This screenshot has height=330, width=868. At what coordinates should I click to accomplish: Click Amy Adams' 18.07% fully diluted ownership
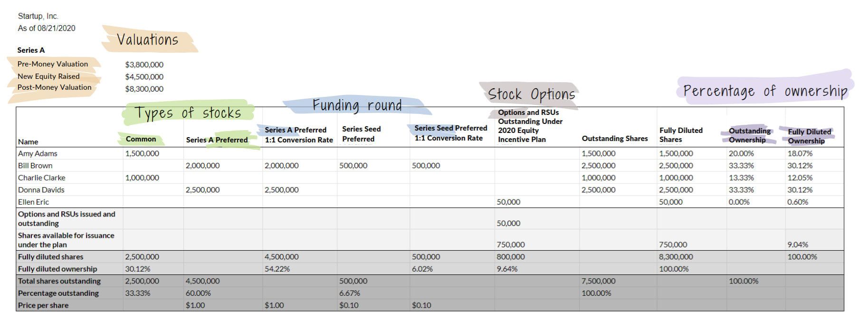point(800,153)
